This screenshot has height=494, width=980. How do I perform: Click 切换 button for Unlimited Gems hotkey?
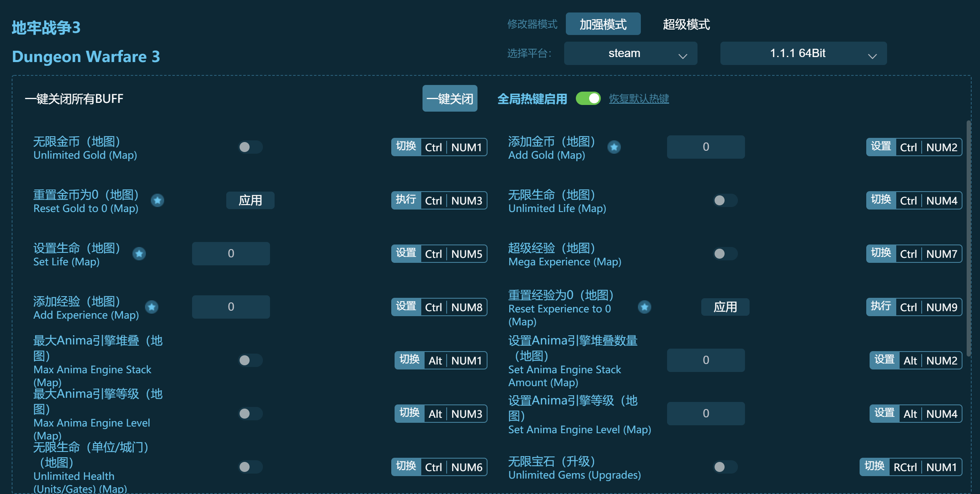875,467
